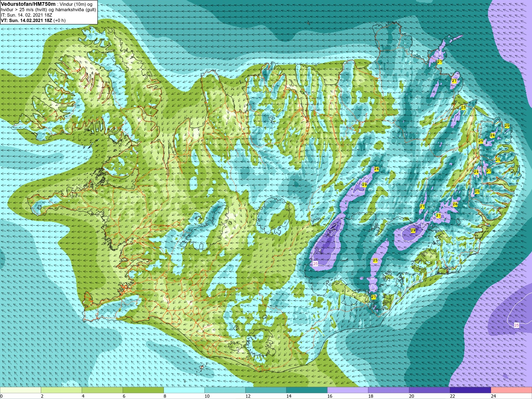
Task: Click the pale cream 0–2 legend swatch
Action: (x=21, y=390)
